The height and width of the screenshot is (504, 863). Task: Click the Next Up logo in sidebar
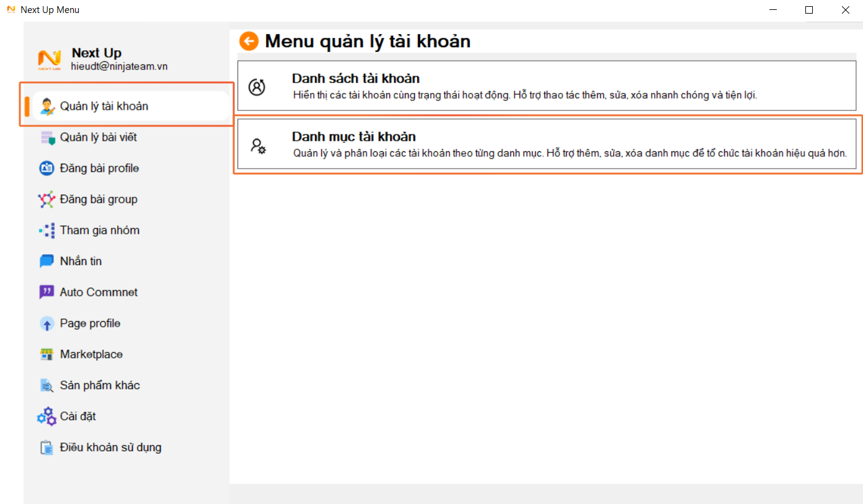[x=50, y=60]
